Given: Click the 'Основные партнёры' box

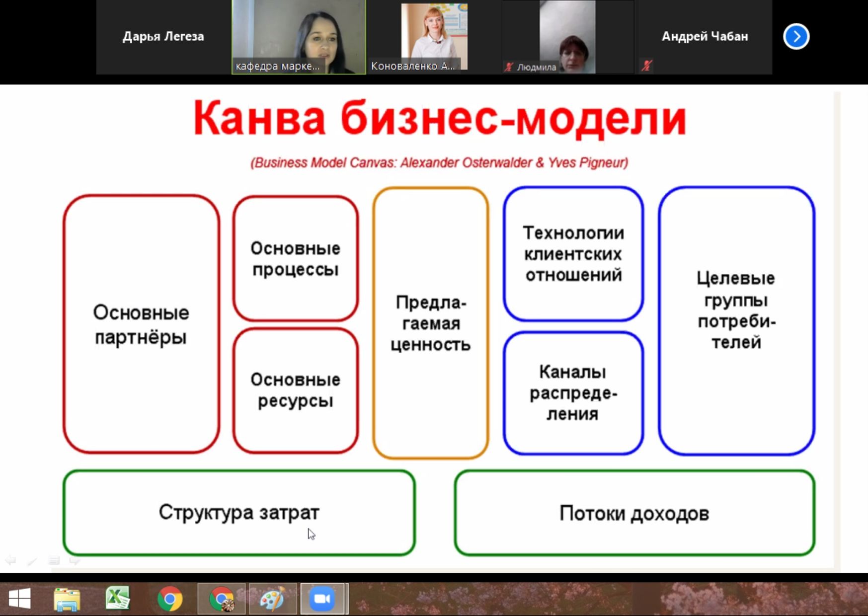Looking at the screenshot, I should tap(141, 324).
